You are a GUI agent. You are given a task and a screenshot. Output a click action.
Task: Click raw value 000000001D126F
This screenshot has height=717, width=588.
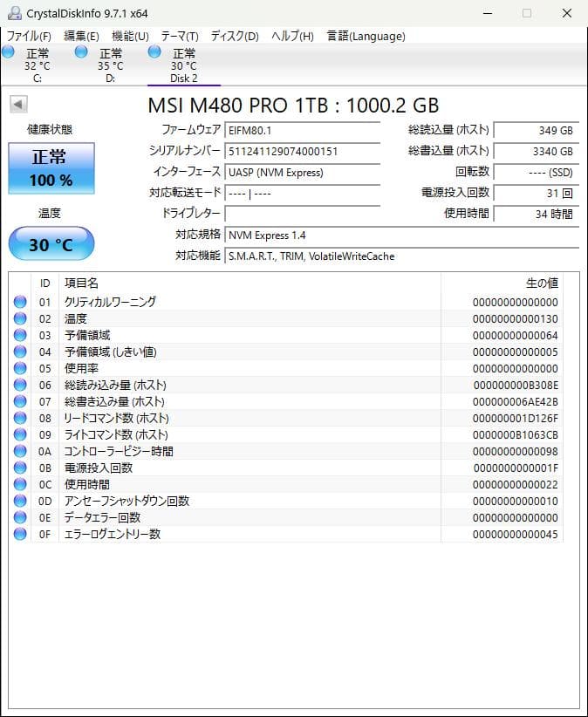coord(516,419)
